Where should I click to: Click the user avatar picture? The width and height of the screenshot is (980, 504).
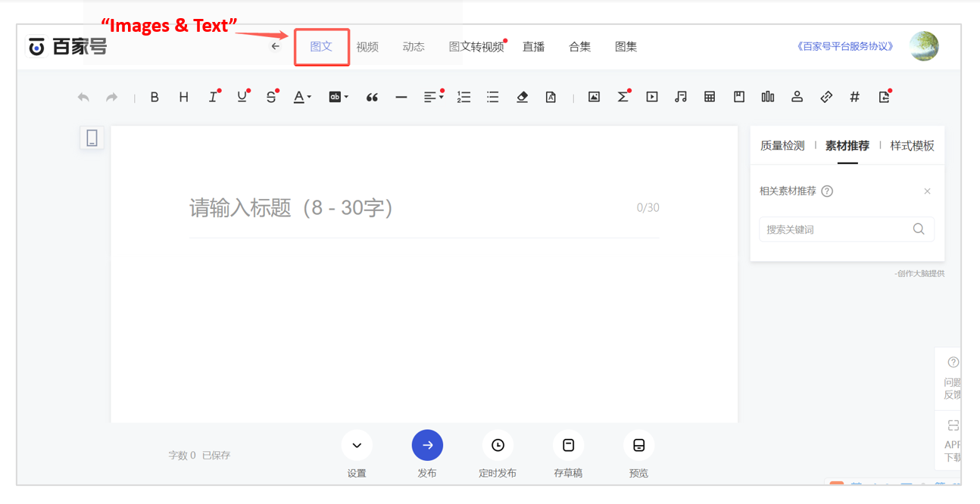pos(924,46)
